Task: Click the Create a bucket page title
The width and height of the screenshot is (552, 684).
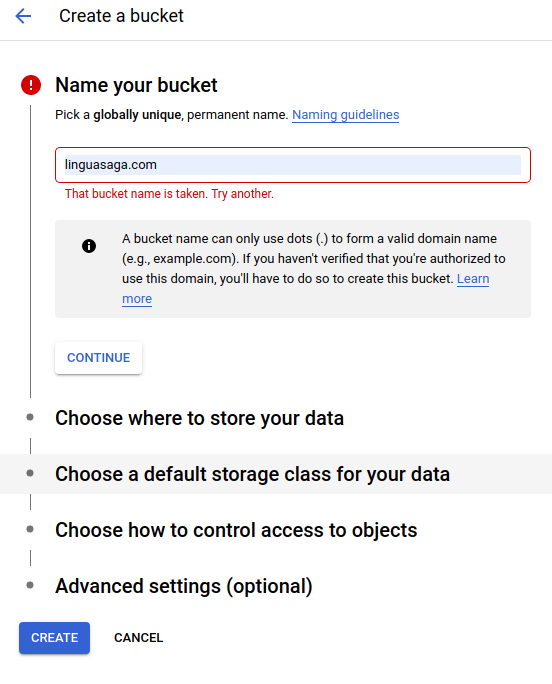Action: click(121, 16)
